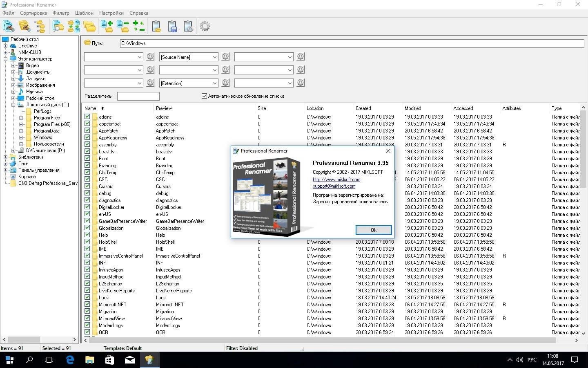This screenshot has height=368, width=588.
Task: Uncheck the automatic list update checkbox
Action: [205, 96]
